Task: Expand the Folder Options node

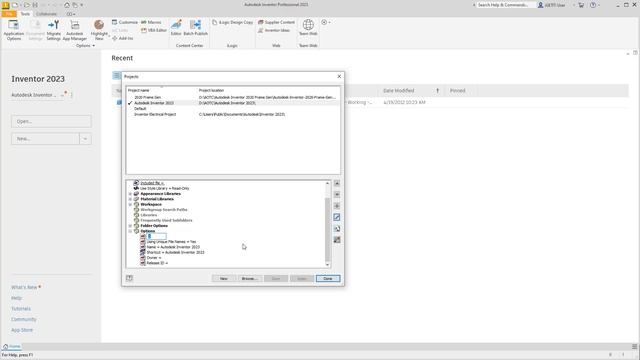Action: click(x=130, y=226)
